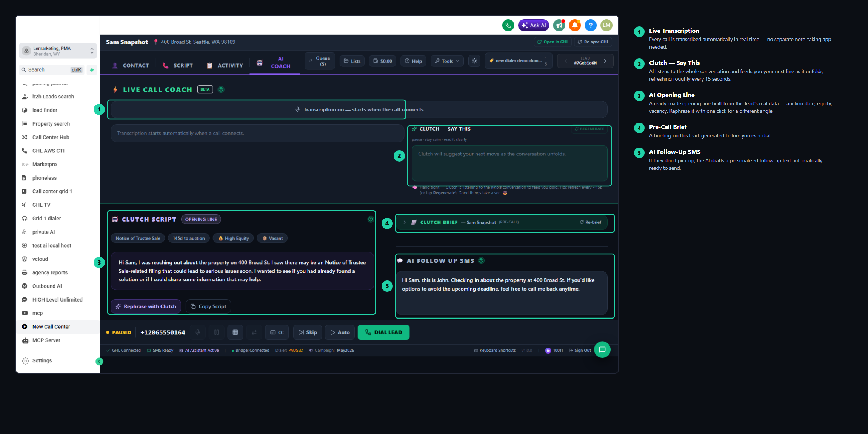Click Rephrase with Clutch
The width and height of the screenshot is (868, 434).
click(x=146, y=306)
